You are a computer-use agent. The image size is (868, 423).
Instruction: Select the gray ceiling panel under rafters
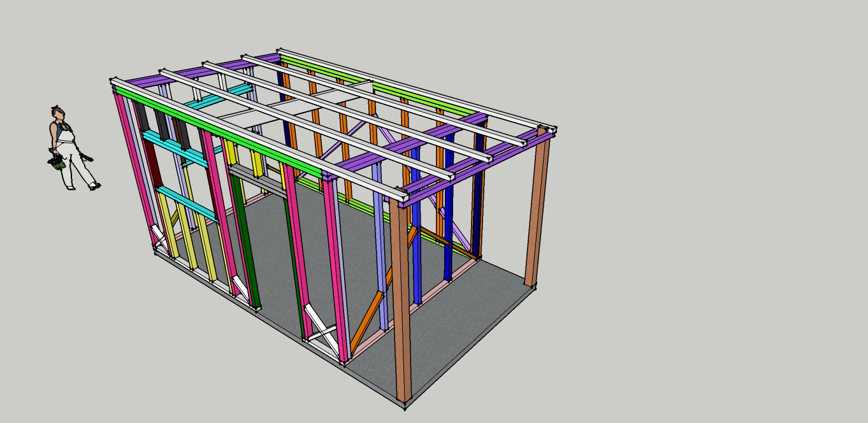pos(242,118)
